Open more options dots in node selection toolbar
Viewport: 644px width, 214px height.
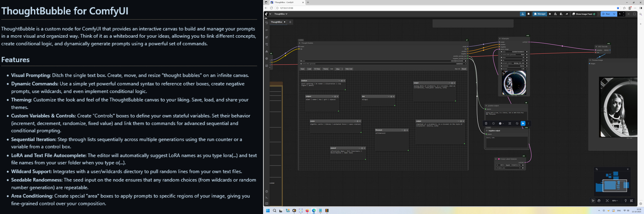click(528, 123)
